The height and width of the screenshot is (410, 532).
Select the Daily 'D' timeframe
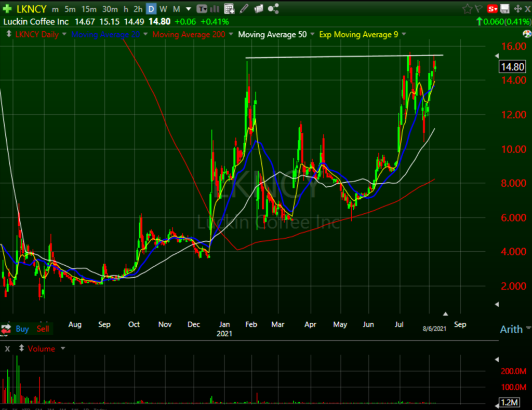point(151,9)
